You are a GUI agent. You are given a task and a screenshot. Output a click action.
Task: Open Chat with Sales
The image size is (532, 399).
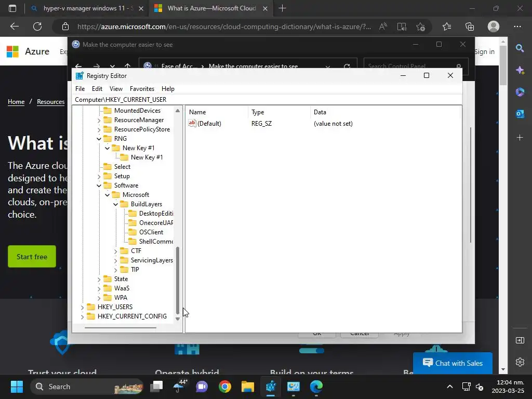(453, 363)
